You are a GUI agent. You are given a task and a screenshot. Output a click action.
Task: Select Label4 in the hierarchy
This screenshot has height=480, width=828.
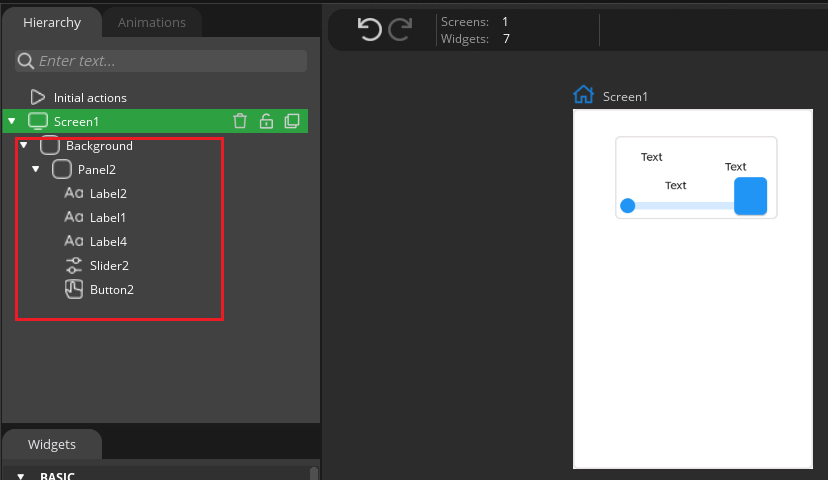point(108,242)
